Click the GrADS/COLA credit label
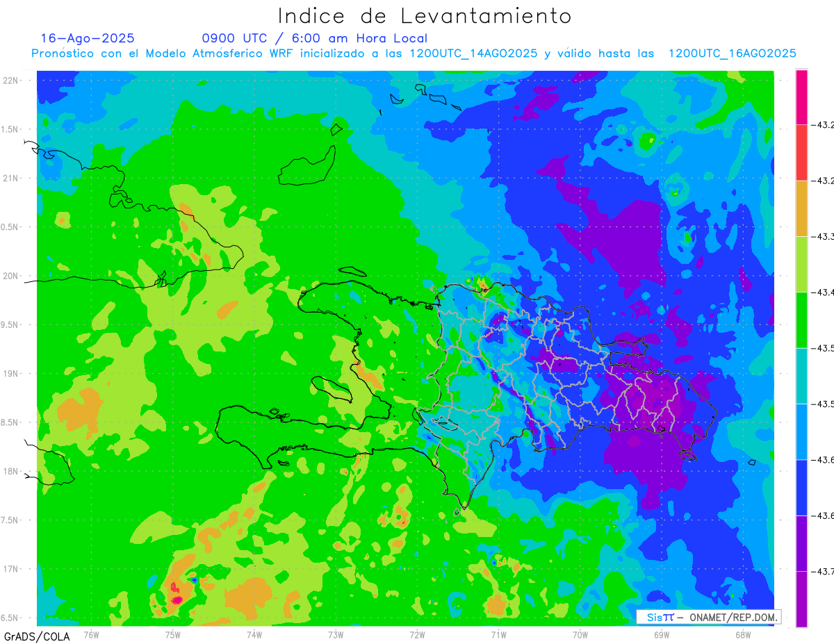This screenshot has height=644, width=834. tap(37, 636)
